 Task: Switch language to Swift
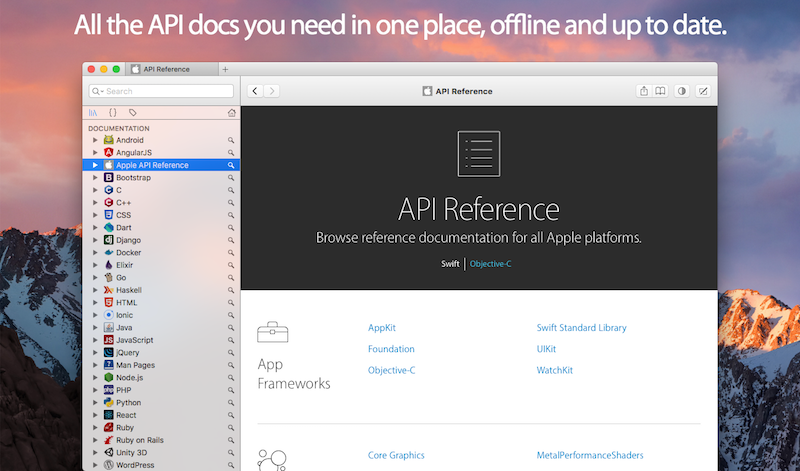[x=450, y=264]
